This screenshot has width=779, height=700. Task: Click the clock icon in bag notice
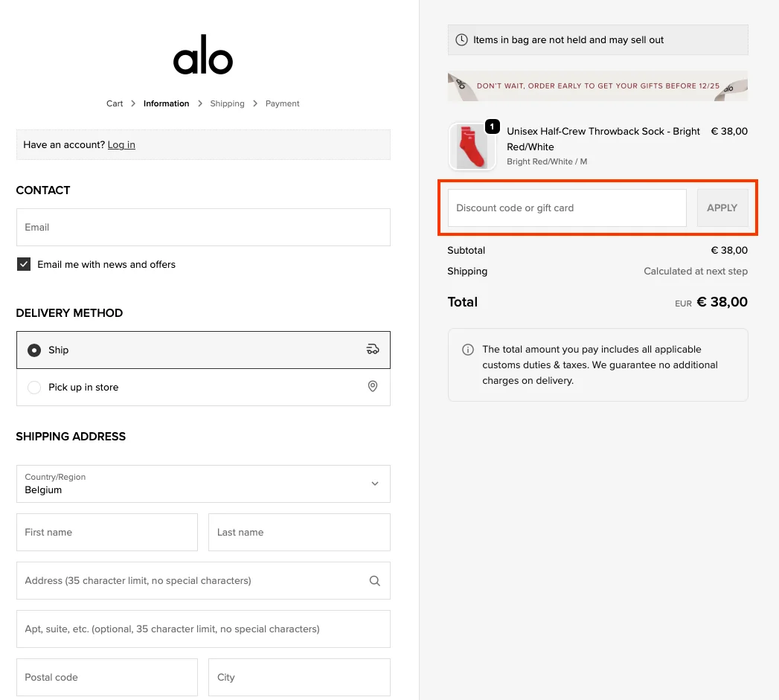[x=461, y=40]
